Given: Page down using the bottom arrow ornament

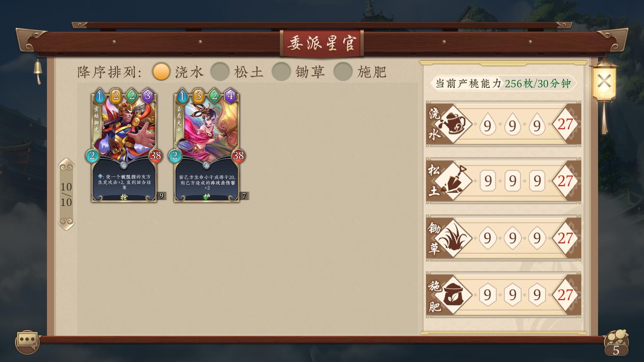Looking at the screenshot, I should [x=66, y=224].
